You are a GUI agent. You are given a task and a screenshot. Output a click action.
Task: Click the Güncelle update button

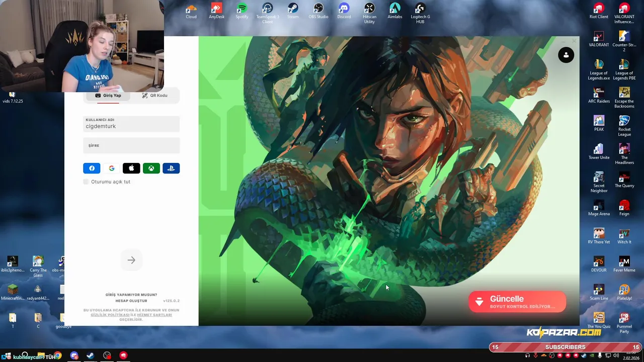[x=517, y=302]
